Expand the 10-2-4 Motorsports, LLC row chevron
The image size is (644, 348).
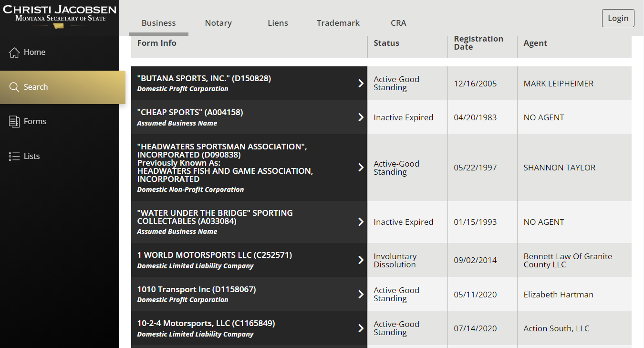click(361, 328)
